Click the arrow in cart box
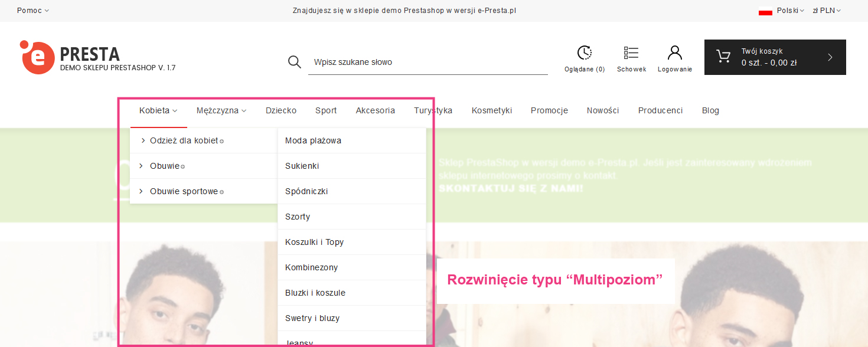The width and height of the screenshot is (868, 347). pos(830,57)
